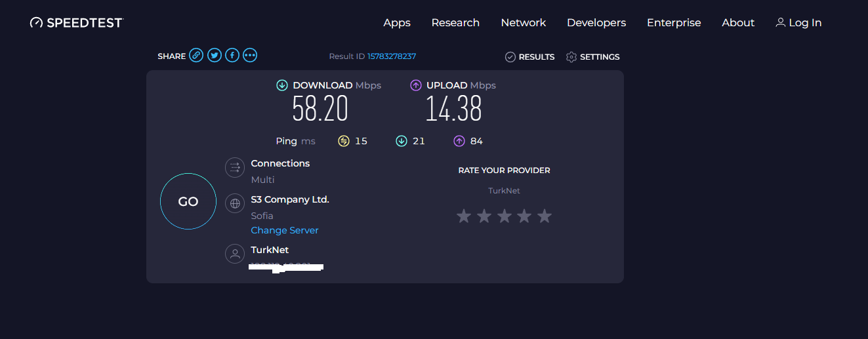
Task: Click the S3 Company Ltd. server name
Action: (x=290, y=199)
